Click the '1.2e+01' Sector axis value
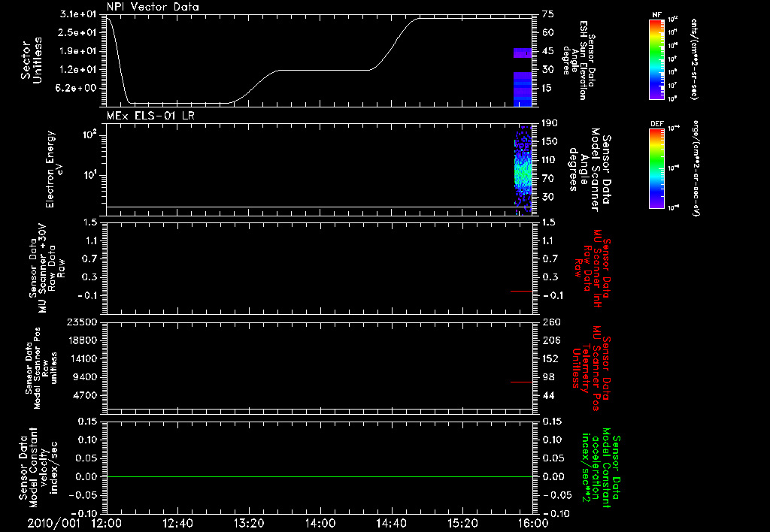770x532 pixels. click(78, 70)
